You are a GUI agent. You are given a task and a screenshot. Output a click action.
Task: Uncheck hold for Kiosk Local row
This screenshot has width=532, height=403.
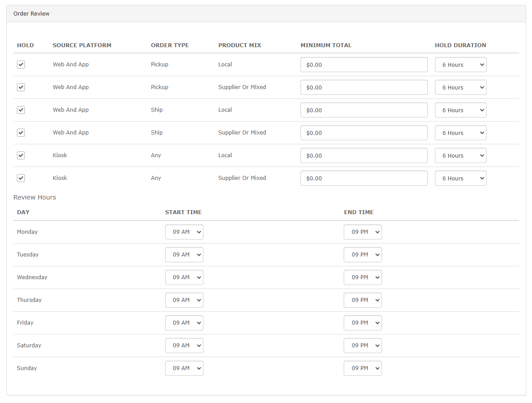(x=21, y=155)
